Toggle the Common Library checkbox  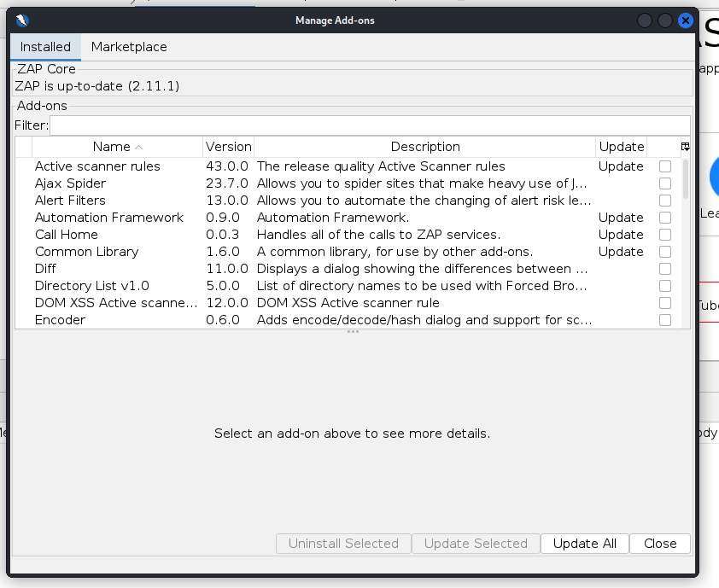click(665, 252)
